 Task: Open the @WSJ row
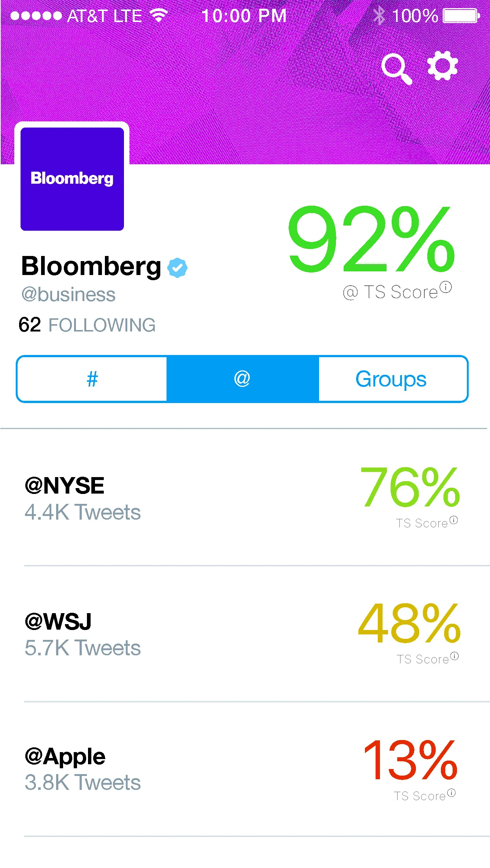click(x=245, y=634)
